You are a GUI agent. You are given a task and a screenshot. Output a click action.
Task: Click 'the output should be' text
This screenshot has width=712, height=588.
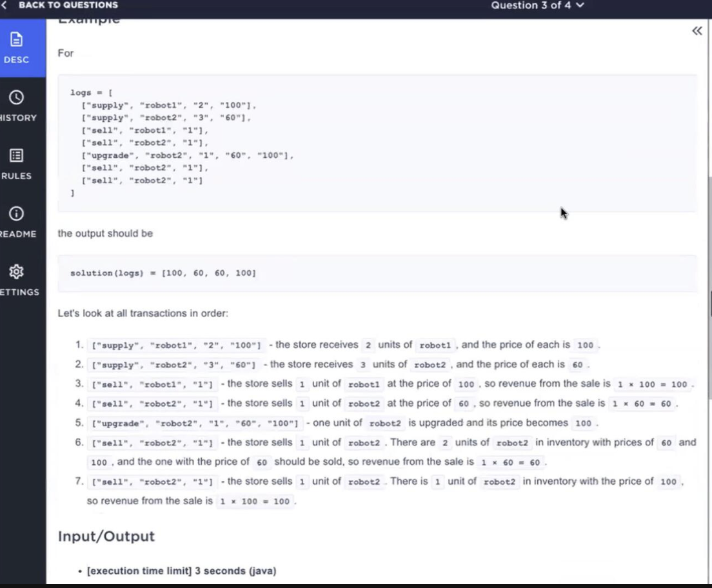tap(105, 233)
